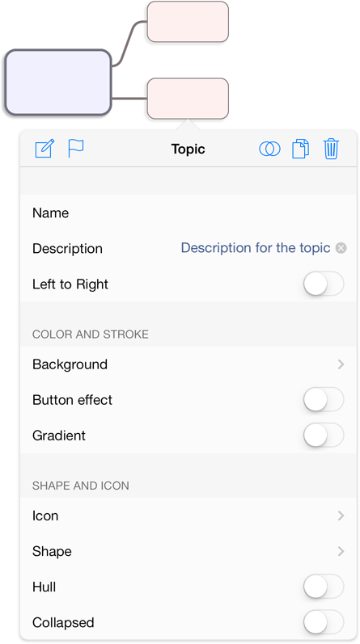The image size is (360, 644).
Task: Open Background options chevron
Action: (341, 364)
